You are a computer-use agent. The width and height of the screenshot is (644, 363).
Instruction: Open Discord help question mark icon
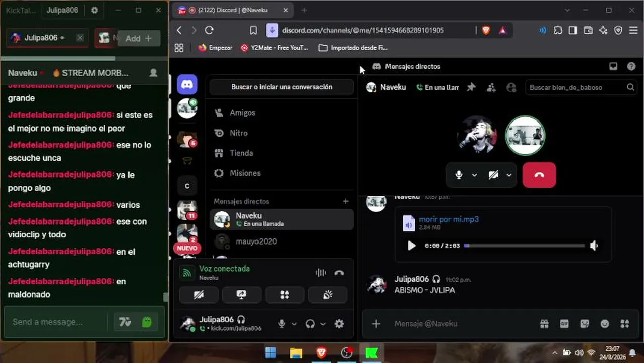click(631, 66)
